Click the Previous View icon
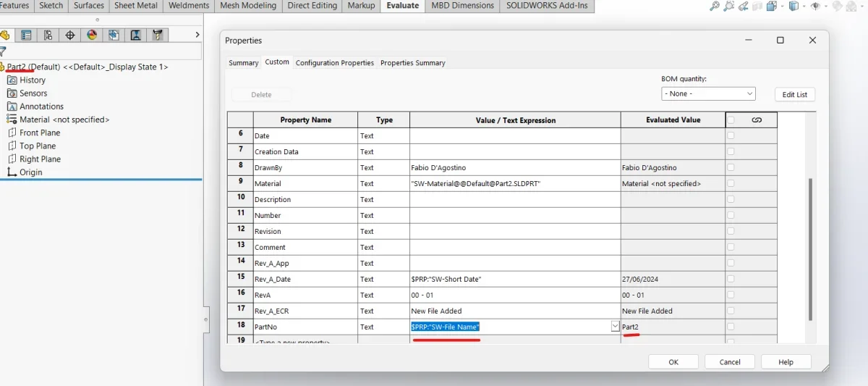Image resolution: width=868 pixels, height=386 pixels. click(744, 6)
